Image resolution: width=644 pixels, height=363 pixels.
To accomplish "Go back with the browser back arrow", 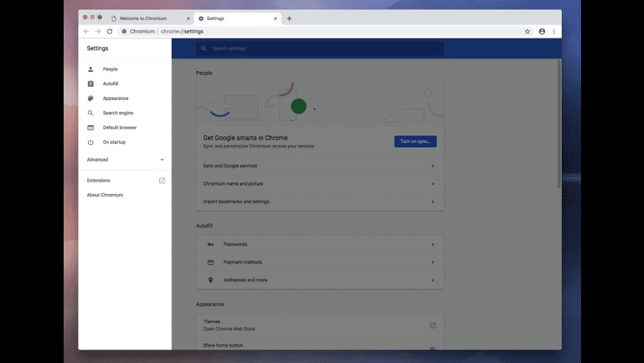I will 86,31.
